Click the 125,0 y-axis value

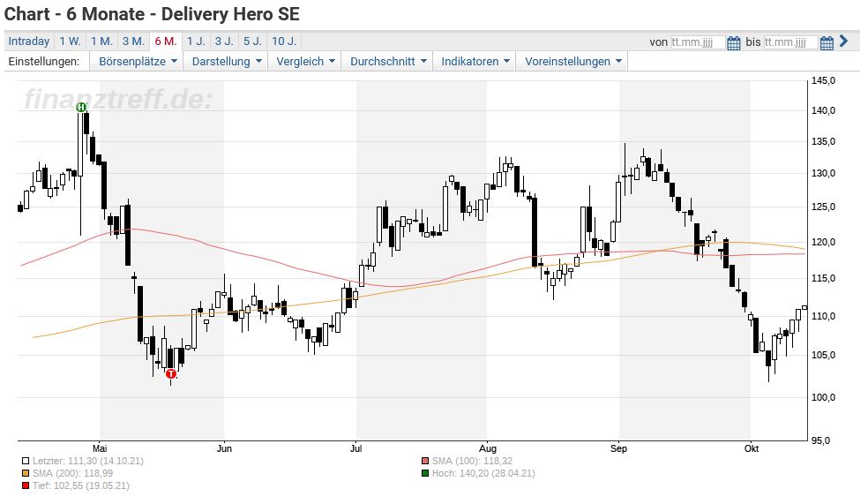(823, 207)
